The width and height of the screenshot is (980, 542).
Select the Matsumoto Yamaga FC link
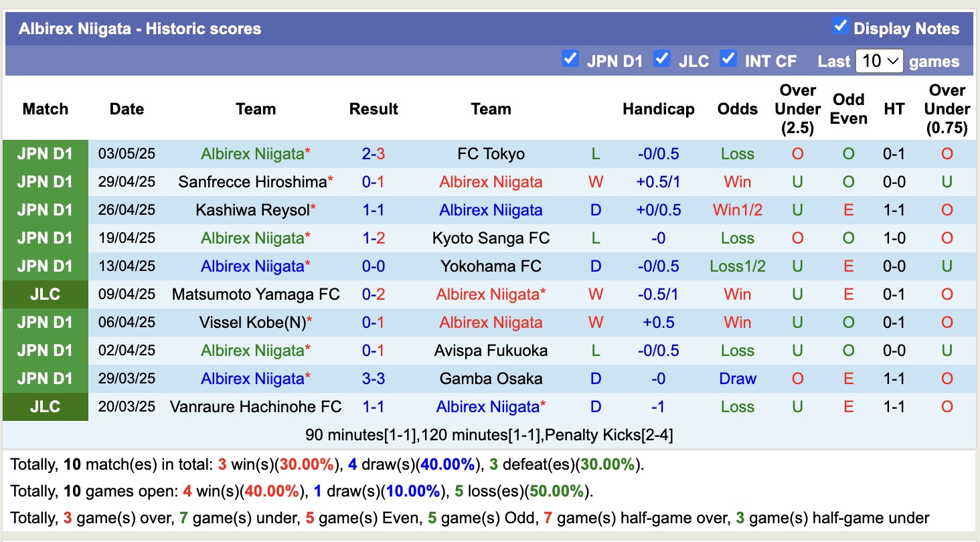(256, 294)
